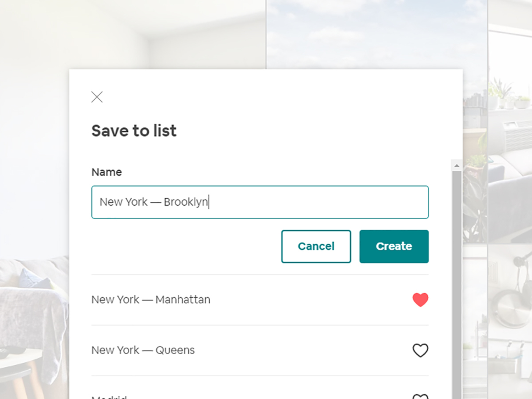Save listing to New York — Queens heart
This screenshot has height=399, width=532.
[x=420, y=350]
